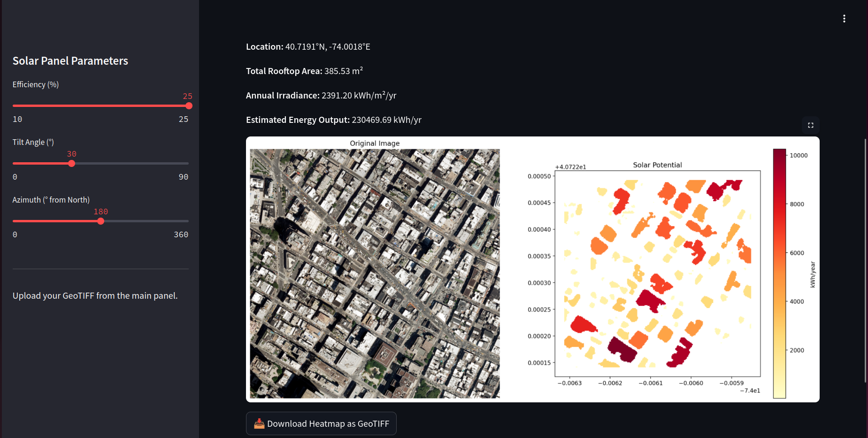Open the three-dot main menu

pos(844,19)
